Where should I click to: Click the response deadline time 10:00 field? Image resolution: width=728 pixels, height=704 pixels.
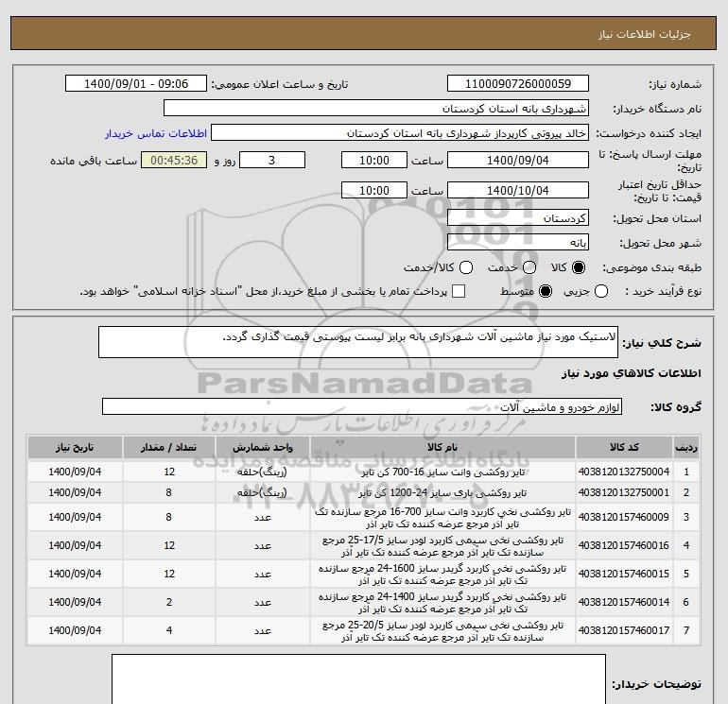(374, 160)
